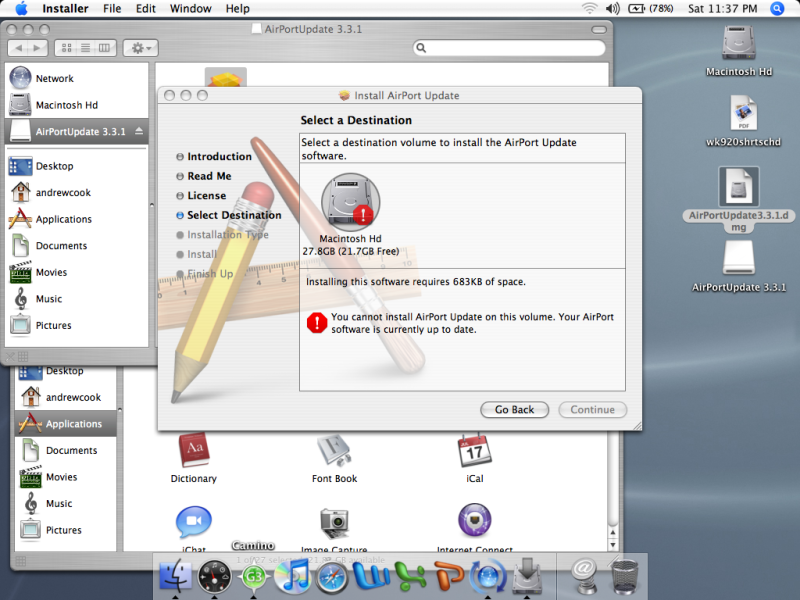Select the Internet Connect application icon
This screenshot has width=800, height=600.
coord(474,521)
